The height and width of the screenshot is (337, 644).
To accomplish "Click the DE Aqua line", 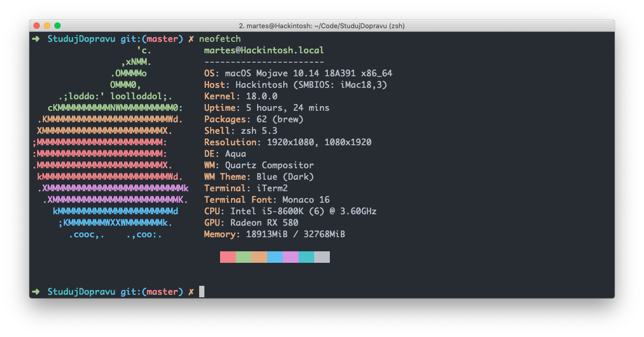I will click(225, 154).
